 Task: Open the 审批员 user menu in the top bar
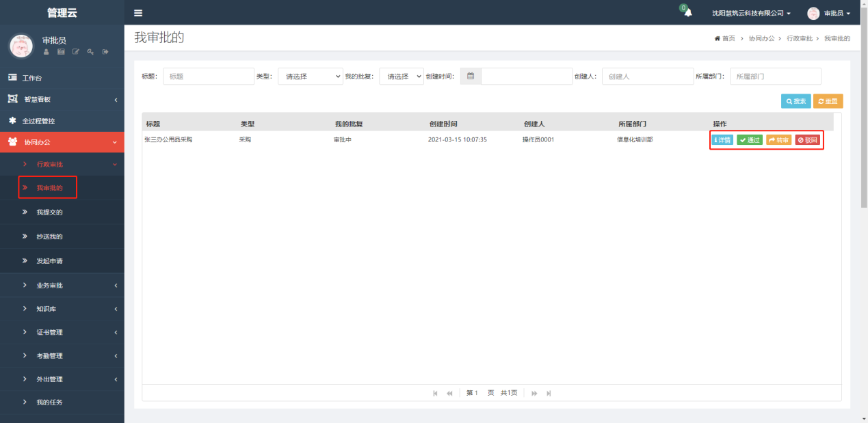pos(828,13)
